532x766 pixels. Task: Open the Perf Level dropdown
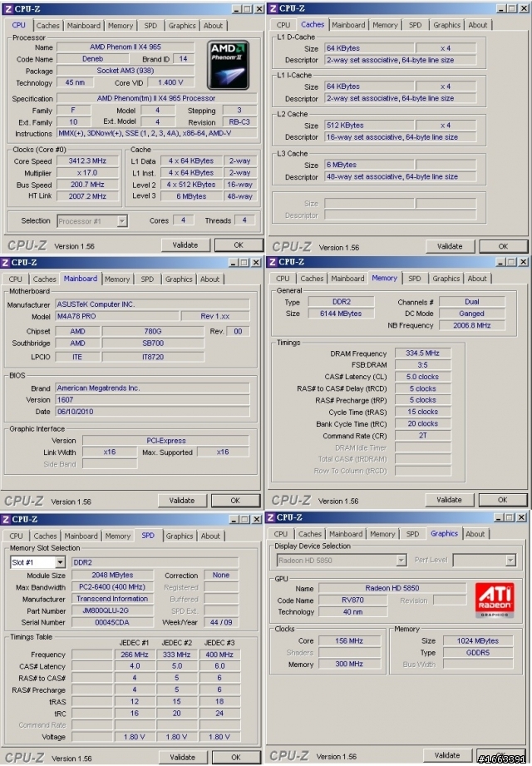coord(510,561)
